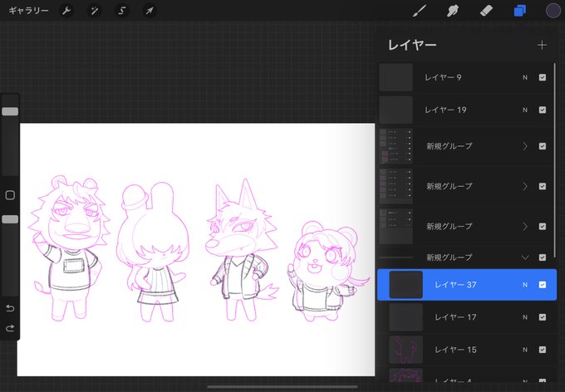565x392 pixels.
Task: Close the Layers panel via layers icon
Action: (519, 11)
